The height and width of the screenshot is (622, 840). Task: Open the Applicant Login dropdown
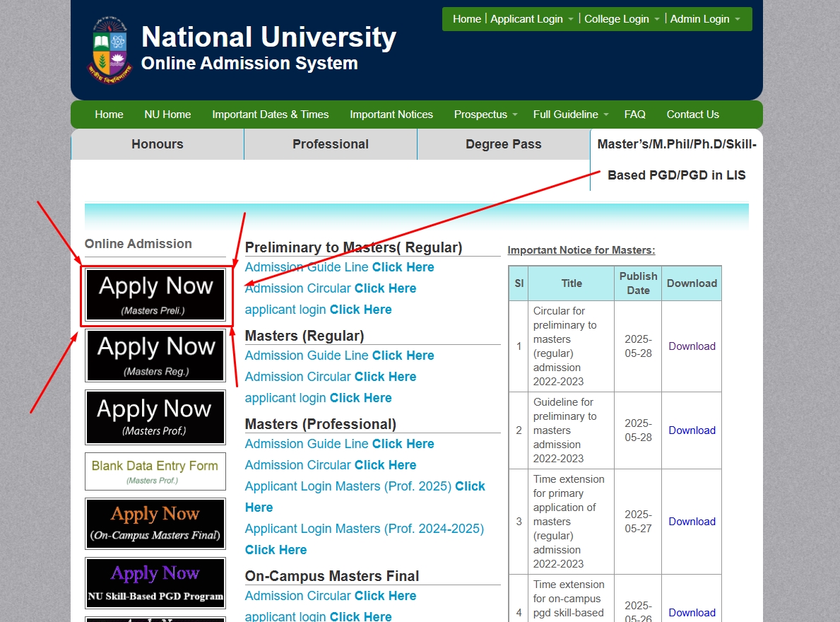tap(531, 19)
